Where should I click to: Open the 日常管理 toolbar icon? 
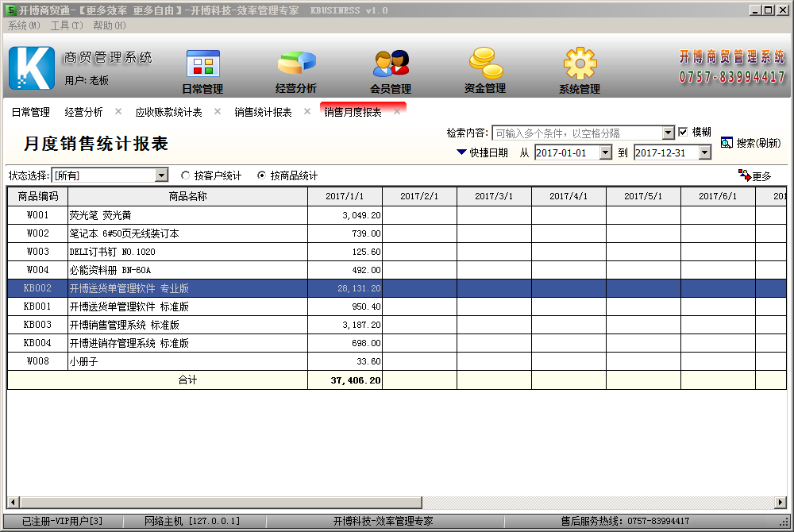click(x=202, y=65)
